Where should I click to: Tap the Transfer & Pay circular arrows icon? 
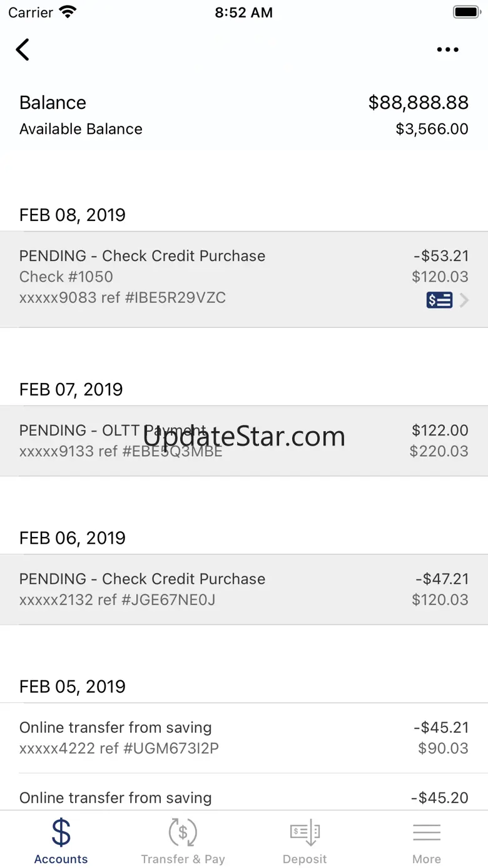pos(183,832)
